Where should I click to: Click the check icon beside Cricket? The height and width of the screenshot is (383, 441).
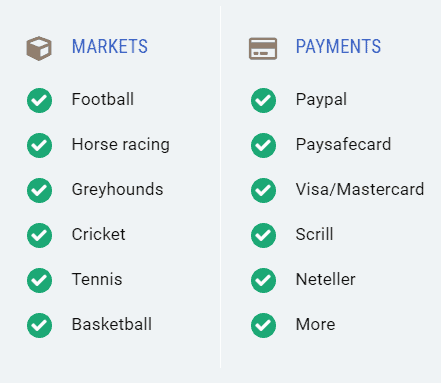[39, 235]
